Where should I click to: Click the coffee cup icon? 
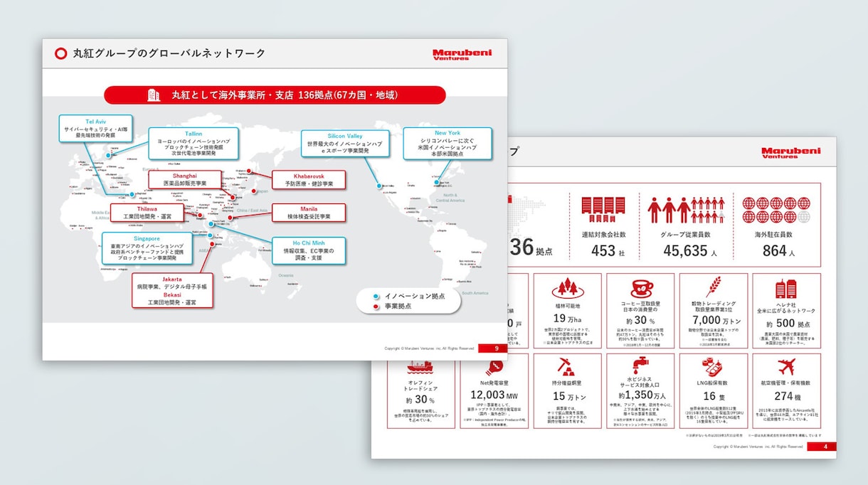tap(642, 289)
